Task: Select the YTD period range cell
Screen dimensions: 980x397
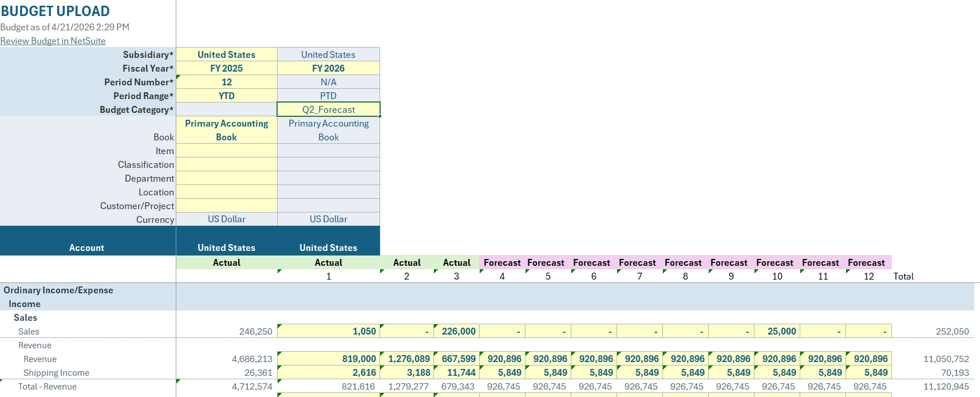Action: pos(227,96)
